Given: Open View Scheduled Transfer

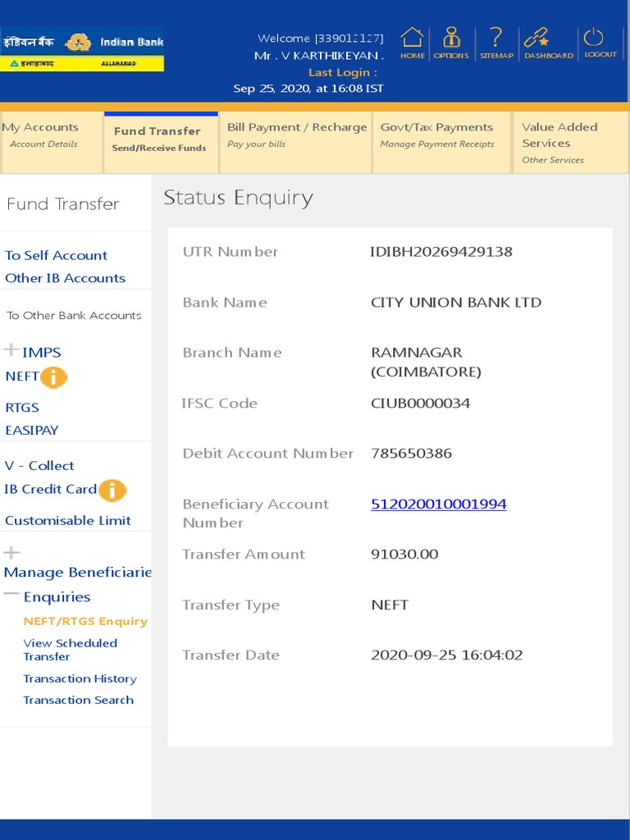Looking at the screenshot, I should click(x=71, y=650).
